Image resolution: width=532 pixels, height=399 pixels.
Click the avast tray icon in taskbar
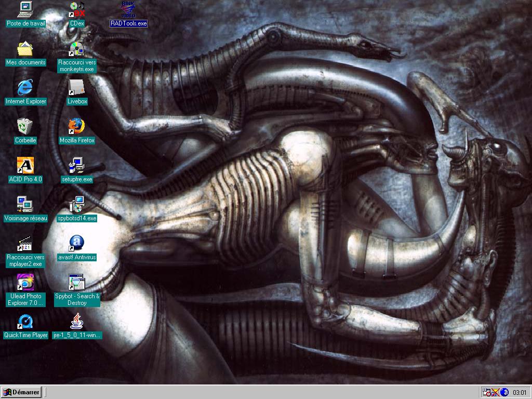504,392
